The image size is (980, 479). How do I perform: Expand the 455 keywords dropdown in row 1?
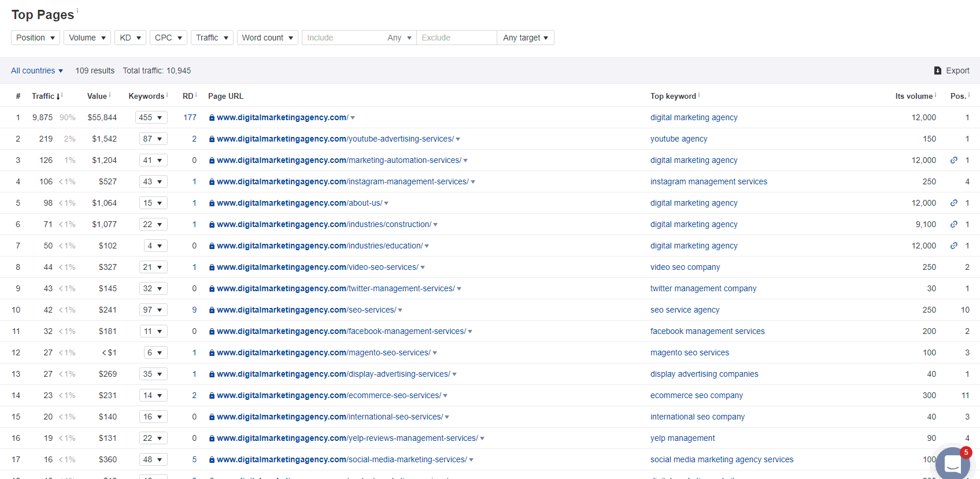coord(151,117)
